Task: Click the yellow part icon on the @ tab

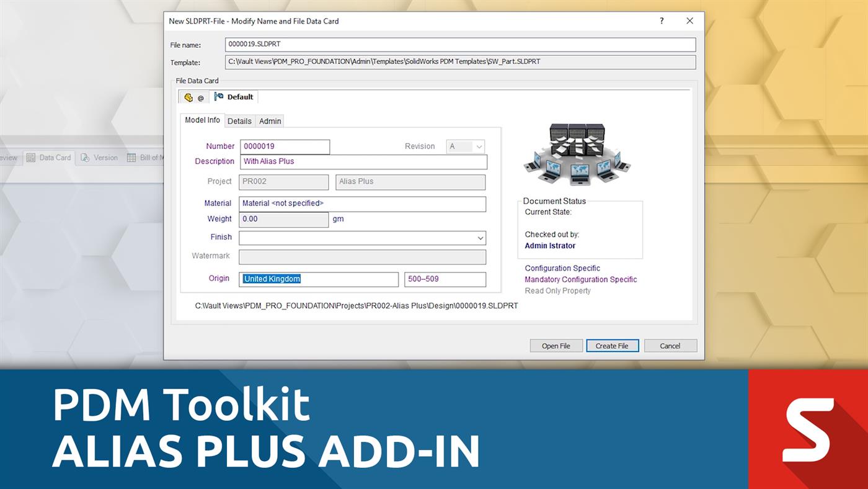Action: coord(188,97)
